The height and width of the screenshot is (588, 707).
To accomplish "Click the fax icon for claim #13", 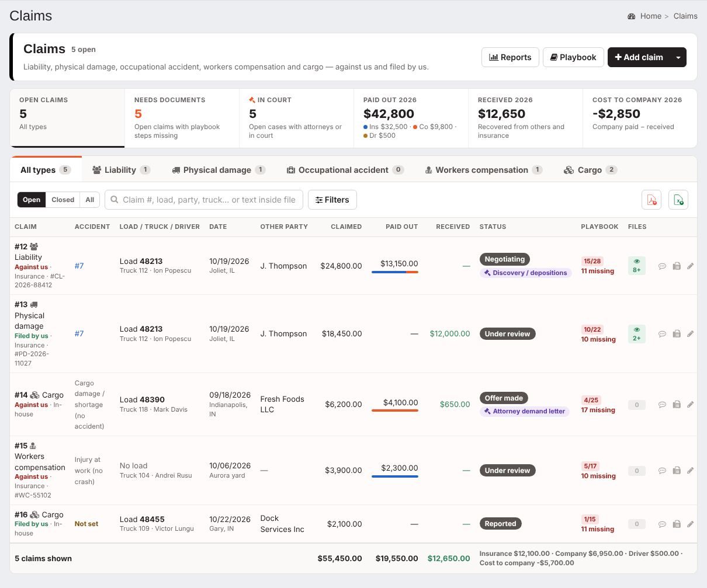I will tap(677, 334).
